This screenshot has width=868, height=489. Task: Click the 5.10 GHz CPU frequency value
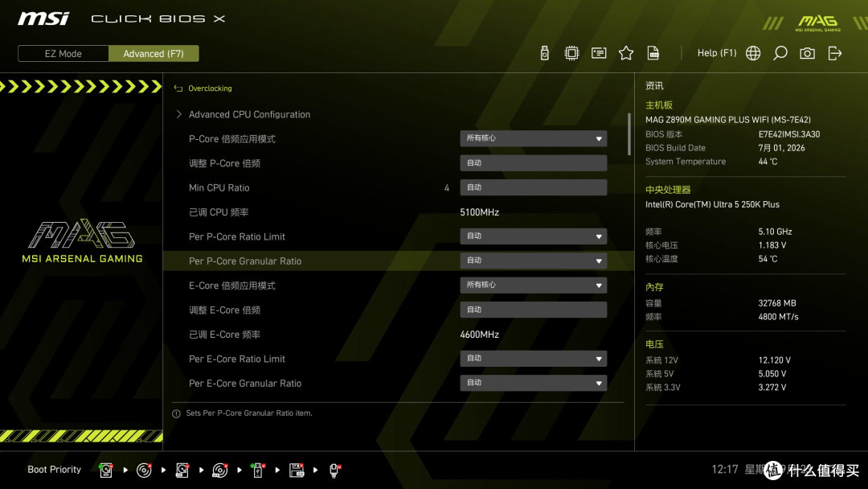[x=775, y=232]
